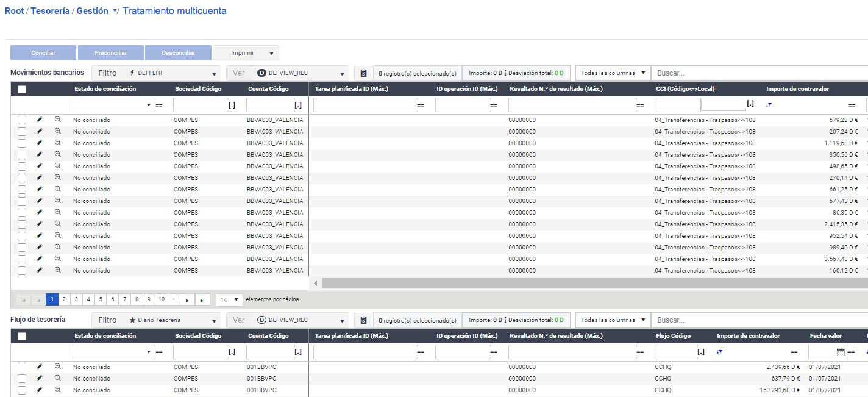Jump to last page in pager
868x397 pixels.
coord(202,300)
